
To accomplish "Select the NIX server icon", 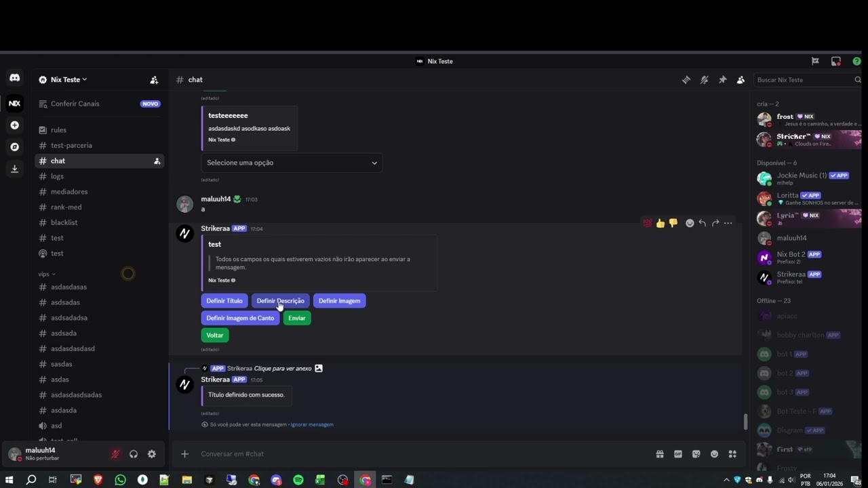I will (x=14, y=104).
